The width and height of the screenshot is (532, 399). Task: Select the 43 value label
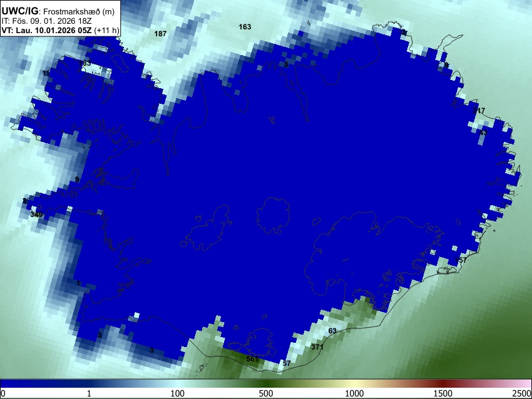[x=483, y=133]
